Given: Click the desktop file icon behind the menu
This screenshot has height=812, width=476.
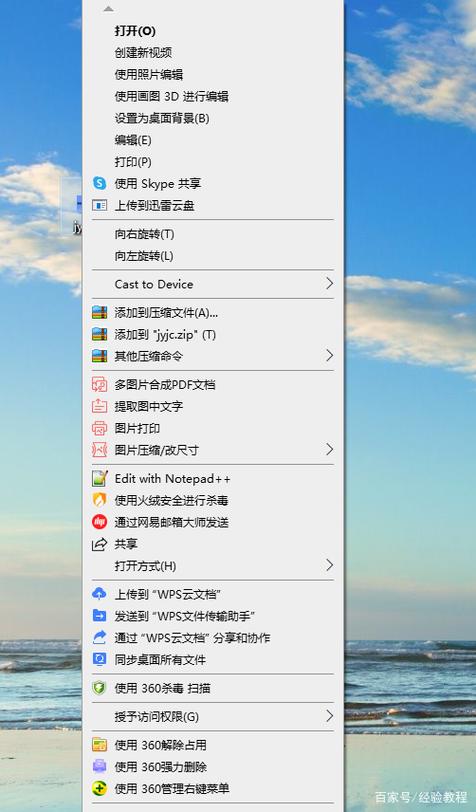Looking at the screenshot, I should click(x=73, y=206).
